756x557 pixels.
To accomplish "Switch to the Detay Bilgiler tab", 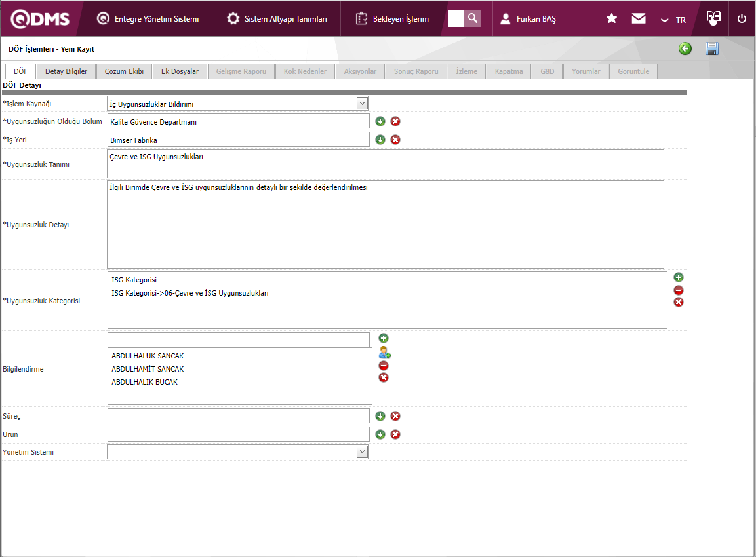I will point(66,71).
